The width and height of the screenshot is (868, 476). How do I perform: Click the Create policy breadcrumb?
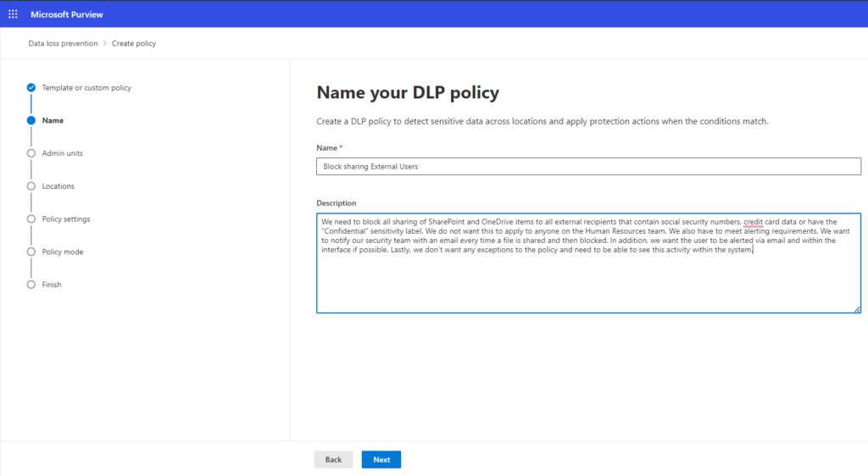click(x=134, y=43)
